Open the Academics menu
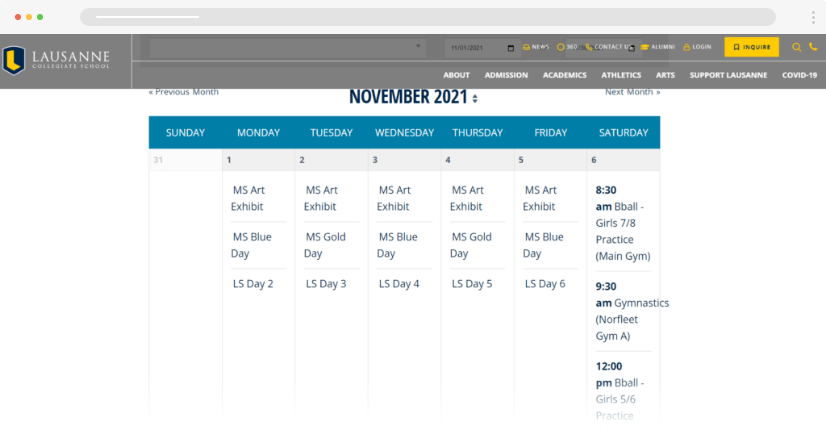This screenshot has height=430, width=826. pos(564,75)
